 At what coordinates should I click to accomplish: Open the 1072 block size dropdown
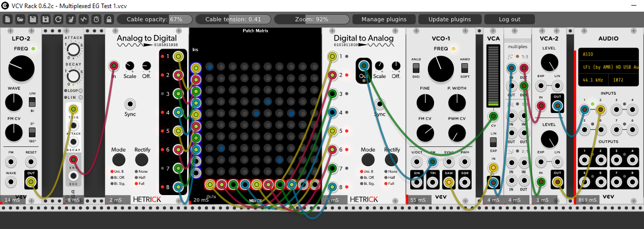click(x=624, y=80)
